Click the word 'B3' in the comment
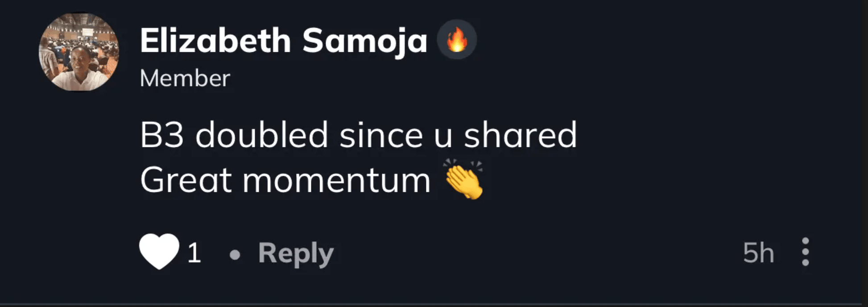The image size is (868, 307). pyautogui.click(x=161, y=135)
